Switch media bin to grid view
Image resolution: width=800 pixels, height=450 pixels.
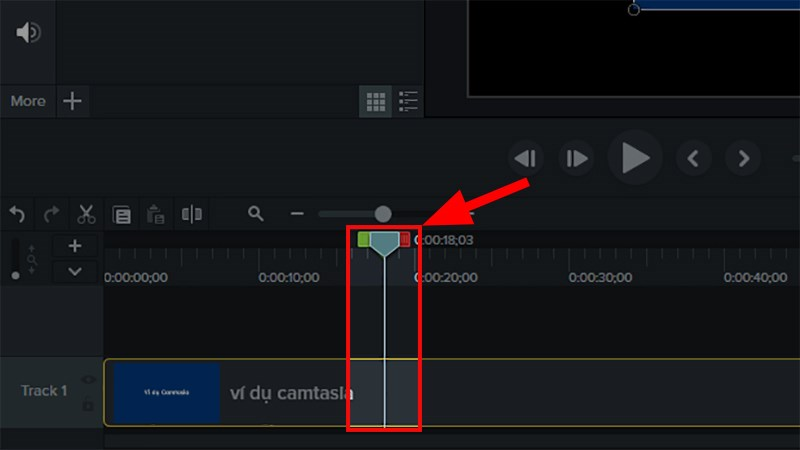[376, 102]
